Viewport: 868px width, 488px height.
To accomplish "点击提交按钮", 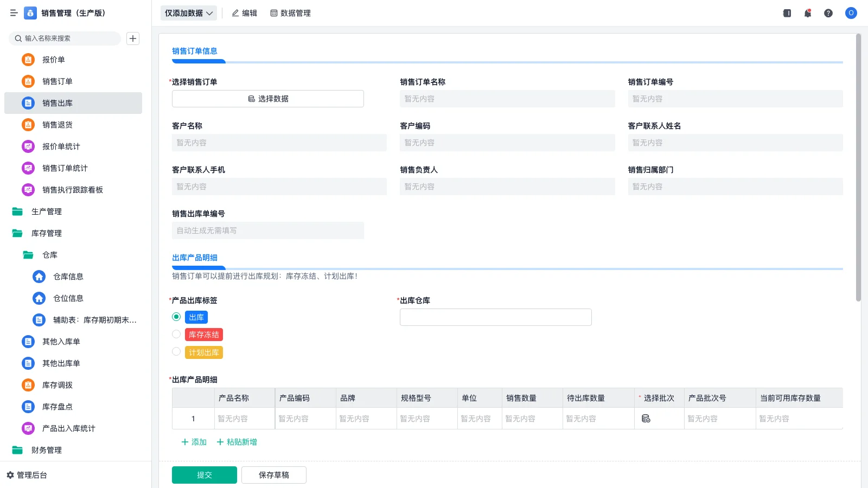I will (204, 474).
